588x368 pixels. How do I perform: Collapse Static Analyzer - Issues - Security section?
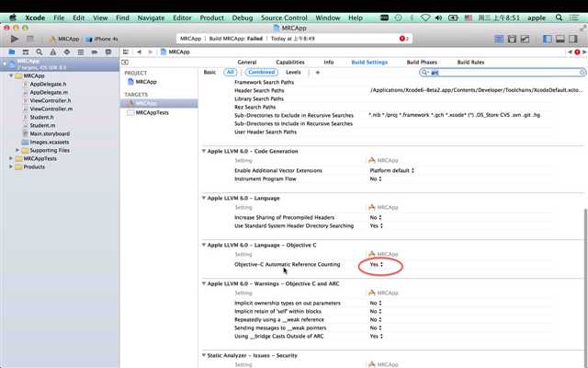[204, 355]
